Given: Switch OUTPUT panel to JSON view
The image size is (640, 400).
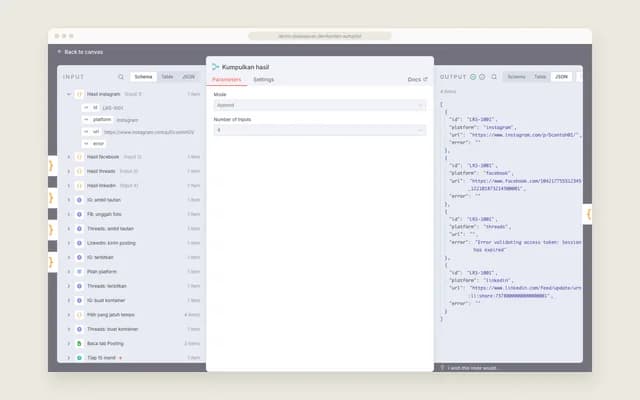Looking at the screenshot, I should 561,77.
